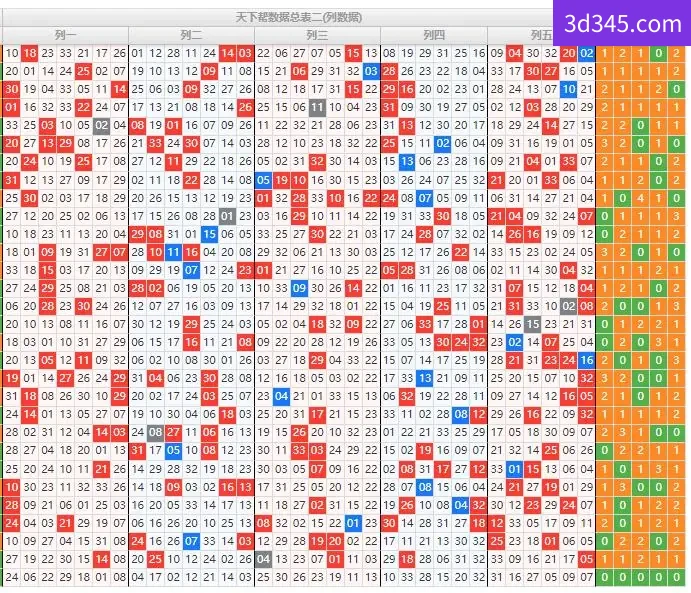
Task: Click the 天下帮数据总表二 table title
Action: tap(299, 18)
